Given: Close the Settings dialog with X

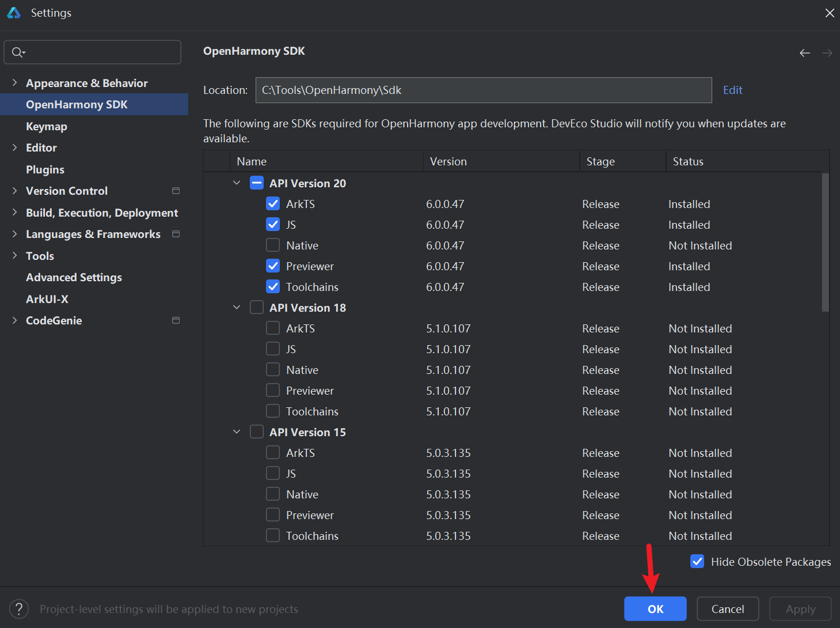Looking at the screenshot, I should [x=830, y=13].
